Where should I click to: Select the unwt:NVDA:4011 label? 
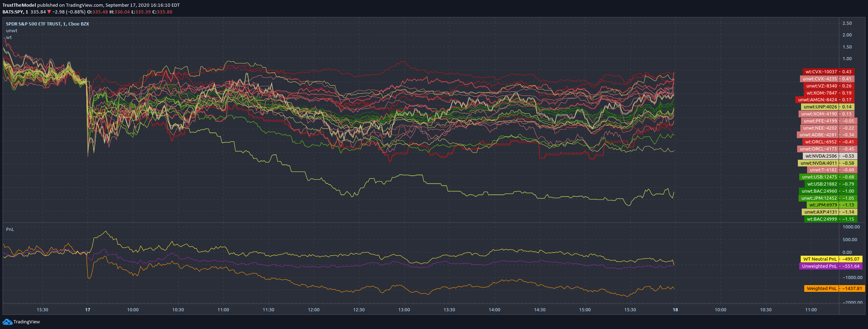click(828, 163)
